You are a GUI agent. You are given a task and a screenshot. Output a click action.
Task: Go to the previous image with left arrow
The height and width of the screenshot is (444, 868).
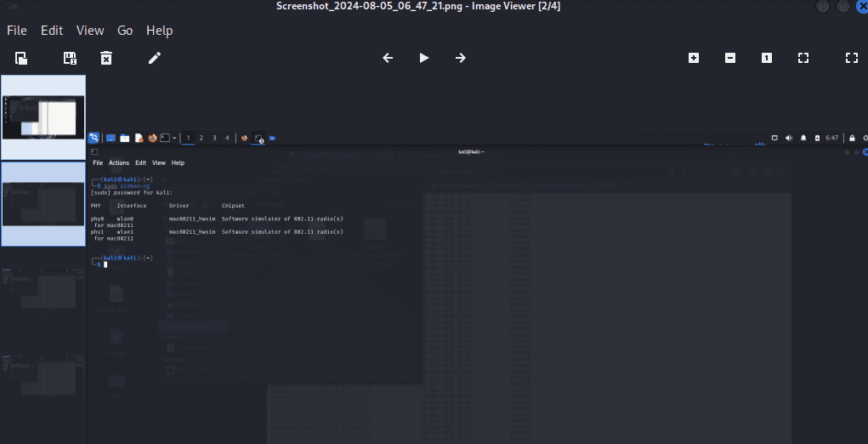pyautogui.click(x=388, y=58)
